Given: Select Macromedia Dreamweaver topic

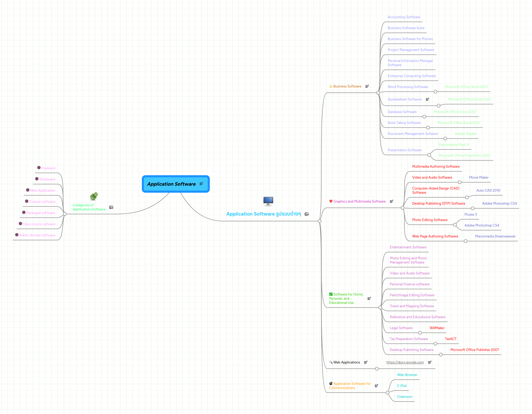Looking at the screenshot, I should coord(495,236).
